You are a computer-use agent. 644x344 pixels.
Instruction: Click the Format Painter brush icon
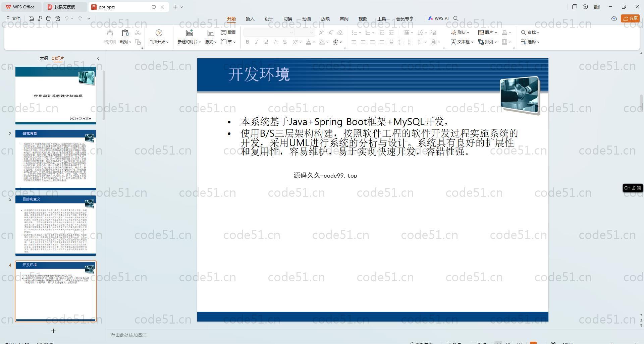point(110,33)
